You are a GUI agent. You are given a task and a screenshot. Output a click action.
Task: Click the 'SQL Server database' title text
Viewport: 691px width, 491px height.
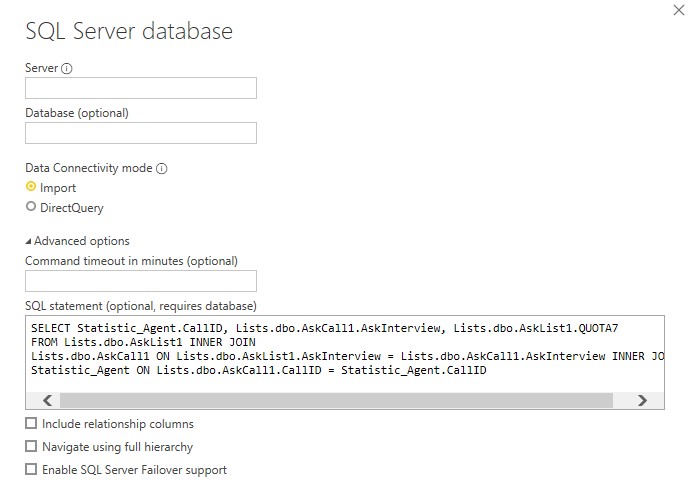pos(129,31)
